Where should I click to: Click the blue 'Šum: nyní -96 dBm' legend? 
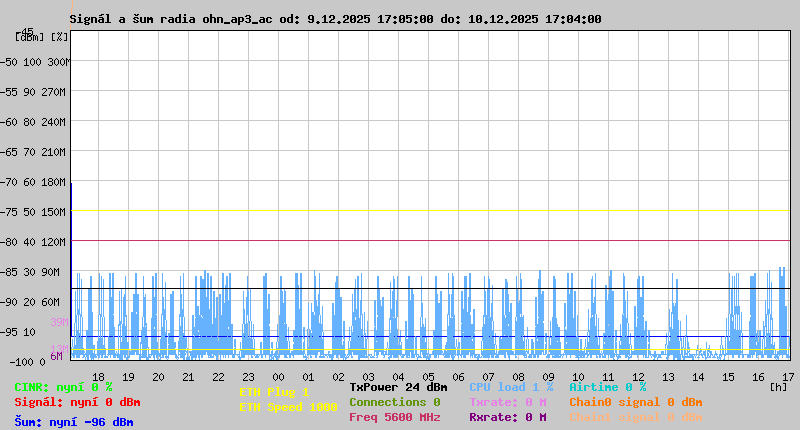pos(73,422)
